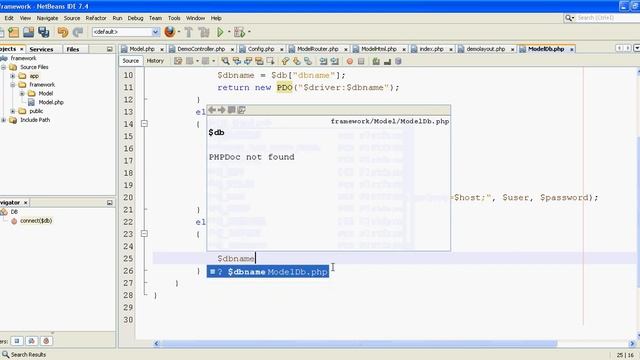Click the Next Bookmark icon
Screen dimensions: 640x360
(297, 61)
